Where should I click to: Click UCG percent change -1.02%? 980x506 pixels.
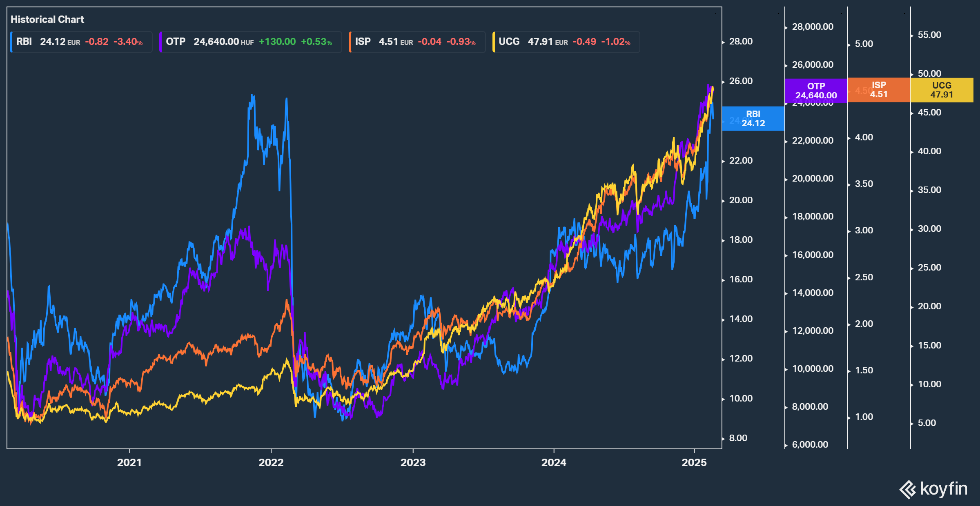616,42
